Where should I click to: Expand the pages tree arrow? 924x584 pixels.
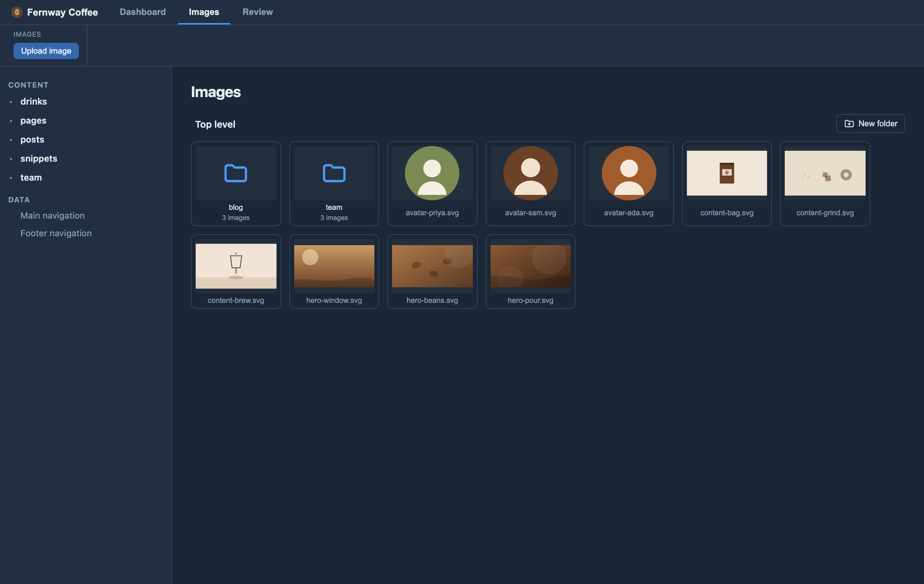pos(11,121)
